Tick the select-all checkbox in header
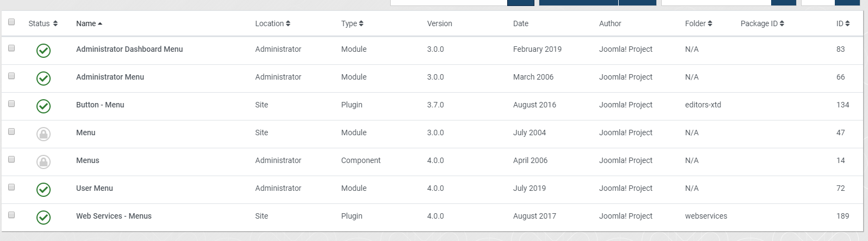 [x=11, y=22]
